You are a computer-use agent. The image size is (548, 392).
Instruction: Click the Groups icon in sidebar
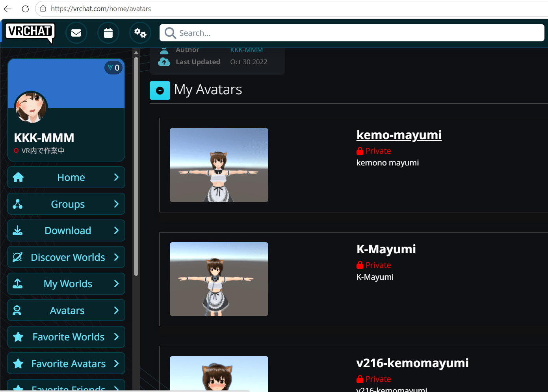pos(18,204)
